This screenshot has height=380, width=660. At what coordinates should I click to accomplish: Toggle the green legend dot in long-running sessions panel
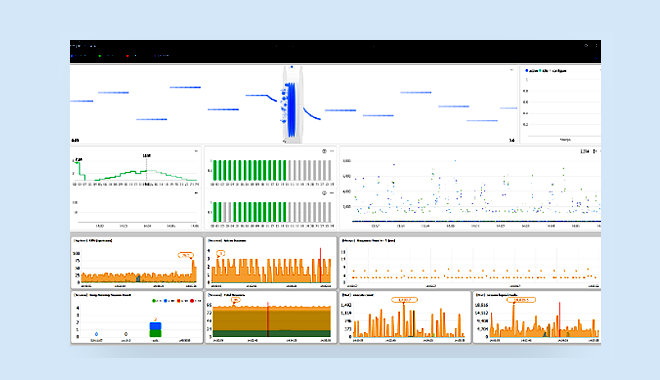154,301
